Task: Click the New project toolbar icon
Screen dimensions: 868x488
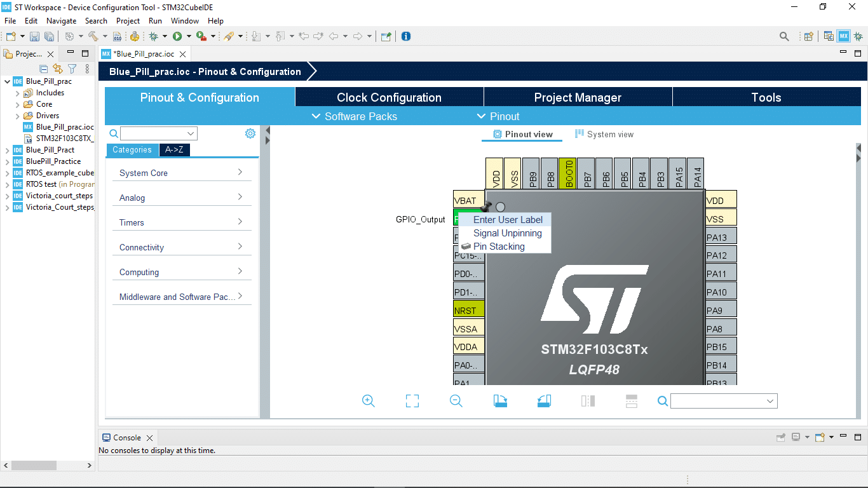Action: coord(10,36)
